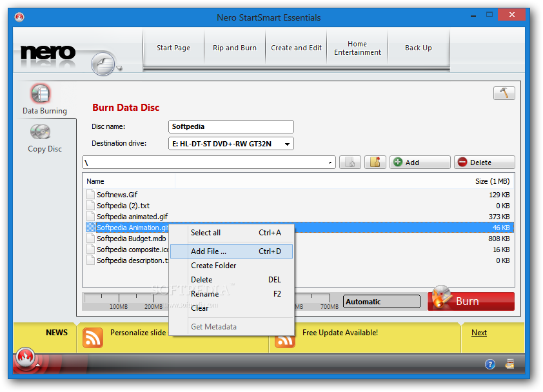The width and height of the screenshot is (543, 392).
Task: Click the file icon of Softnews.Gif
Action: pyautogui.click(x=91, y=194)
